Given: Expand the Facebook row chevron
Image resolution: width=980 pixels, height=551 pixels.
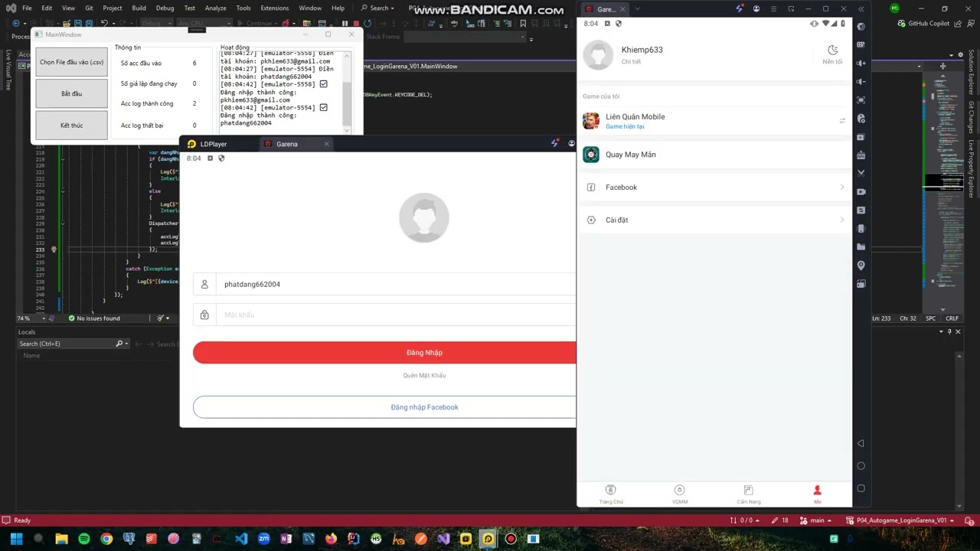Looking at the screenshot, I should click(x=842, y=187).
